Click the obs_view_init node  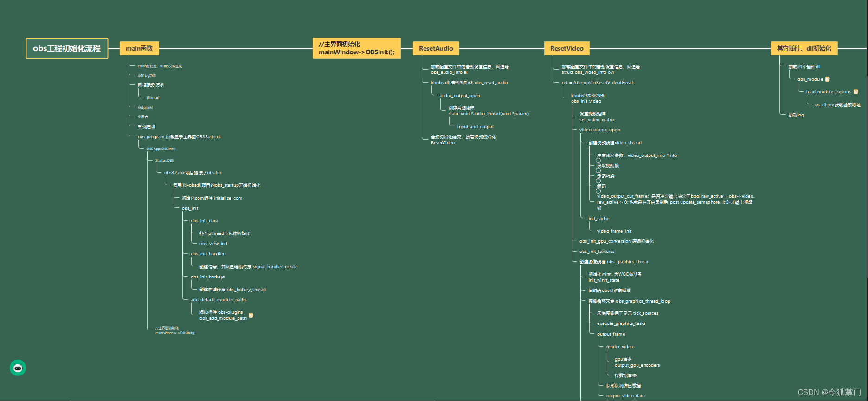coord(213,244)
